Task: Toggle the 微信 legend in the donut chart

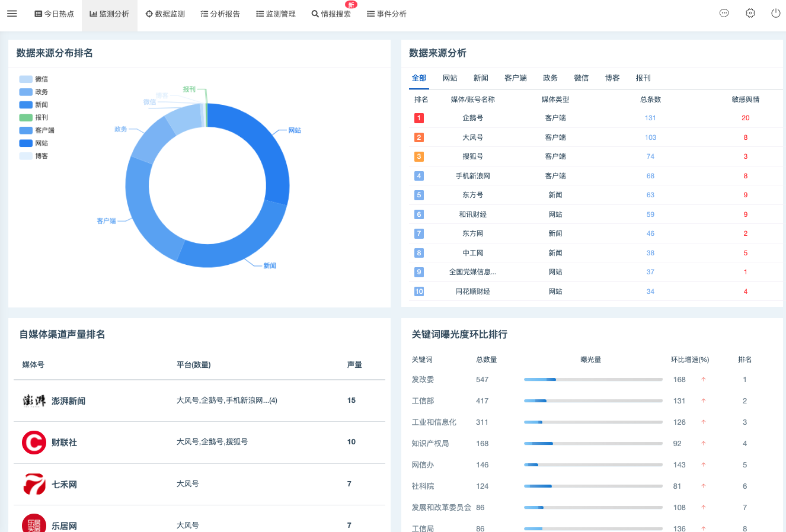Action: tap(34, 79)
